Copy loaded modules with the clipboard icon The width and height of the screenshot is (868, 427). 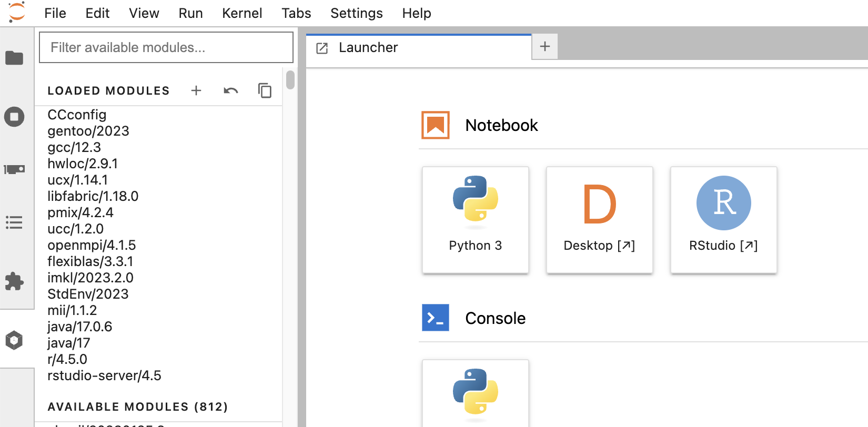[265, 90]
